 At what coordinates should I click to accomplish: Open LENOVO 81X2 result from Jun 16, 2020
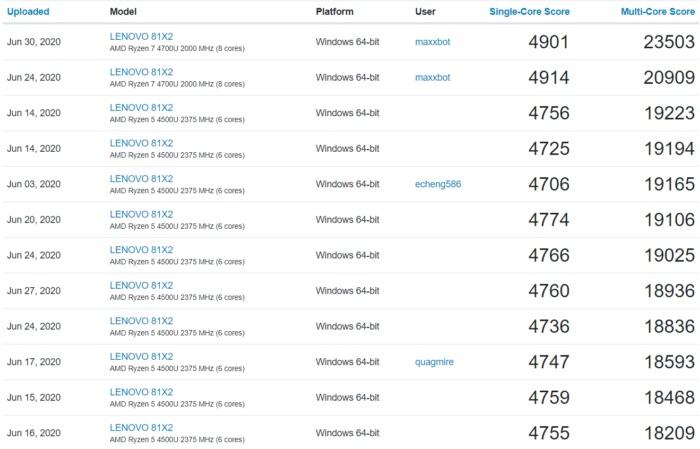[x=141, y=428]
